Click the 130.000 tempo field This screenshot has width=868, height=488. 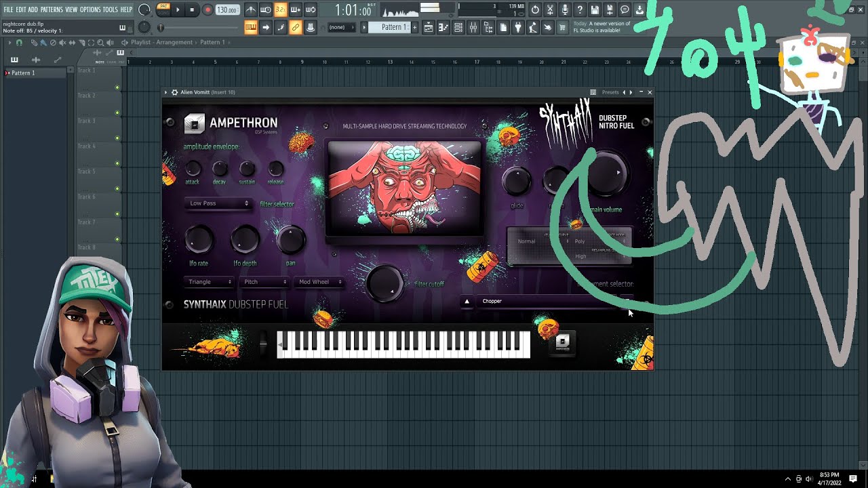click(227, 10)
